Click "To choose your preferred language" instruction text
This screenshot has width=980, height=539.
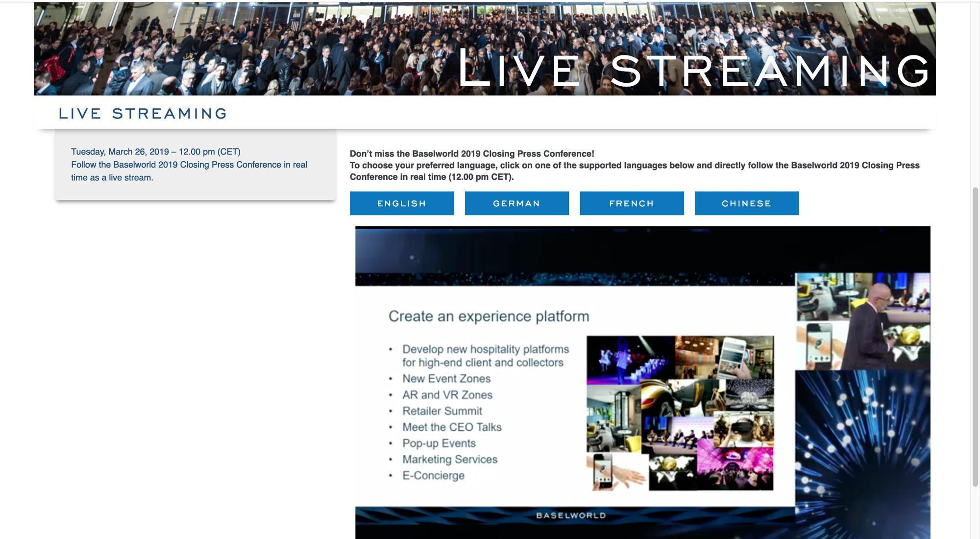(635, 171)
